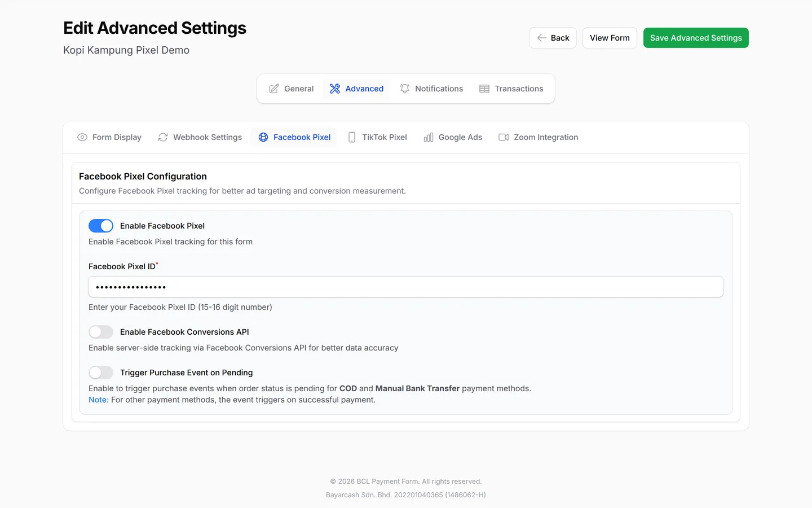Open the TikTok Pixel sub-tab
Screen dimensions: 812x508
point(377,137)
